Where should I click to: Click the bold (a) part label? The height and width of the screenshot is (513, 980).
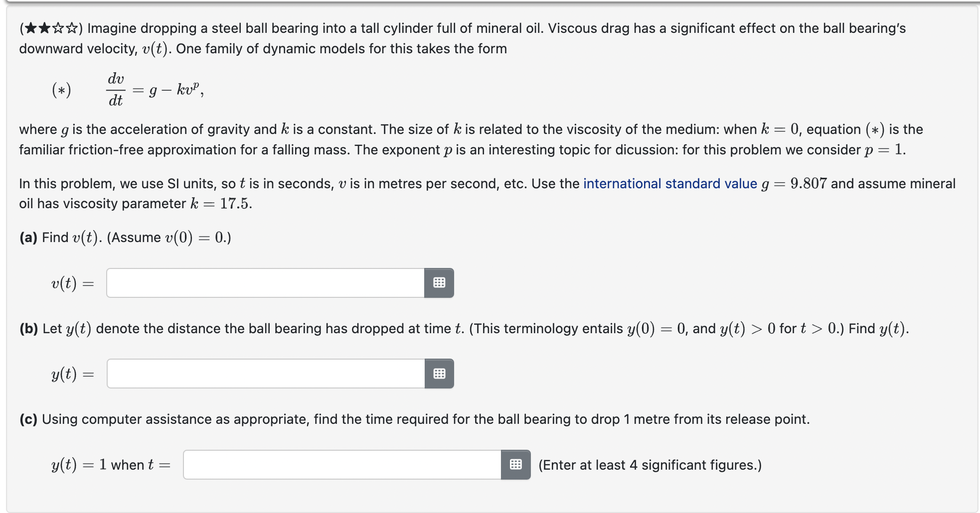click(28, 238)
